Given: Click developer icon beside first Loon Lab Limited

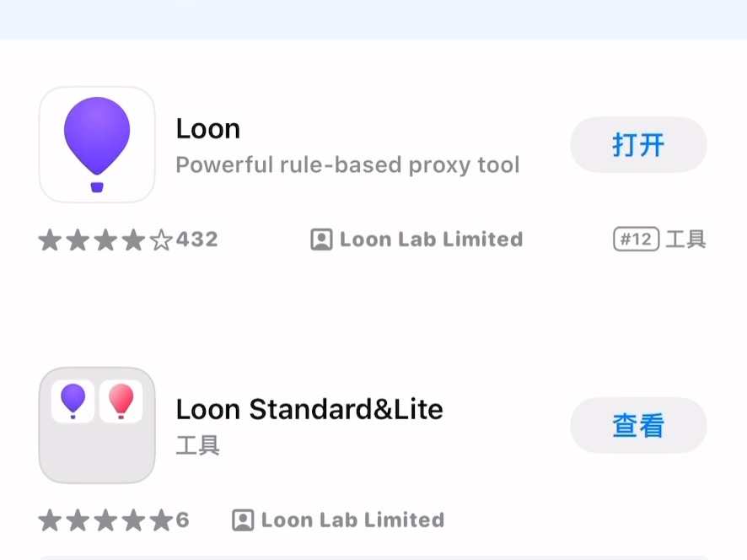Looking at the screenshot, I should point(321,240).
